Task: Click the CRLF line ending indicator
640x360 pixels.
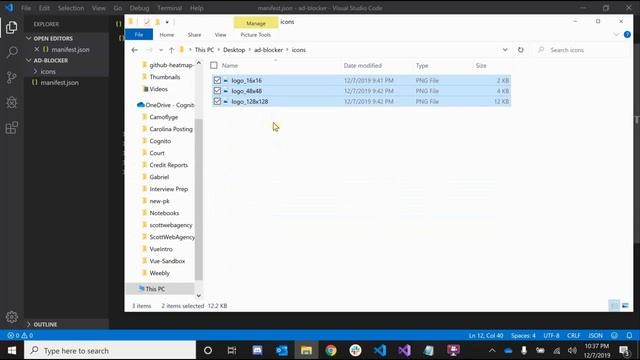Action: [x=573, y=336]
